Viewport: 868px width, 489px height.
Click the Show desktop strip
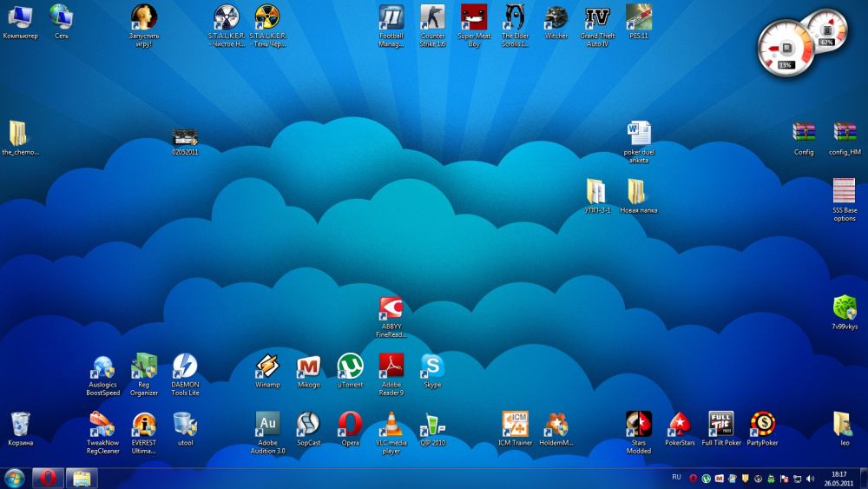864,479
